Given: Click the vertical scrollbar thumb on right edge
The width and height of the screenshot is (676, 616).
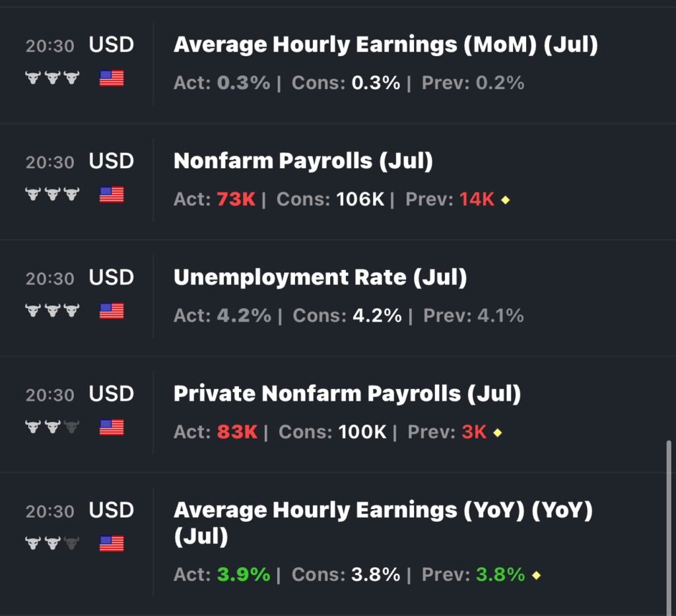Looking at the screenshot, I should tap(669, 528).
